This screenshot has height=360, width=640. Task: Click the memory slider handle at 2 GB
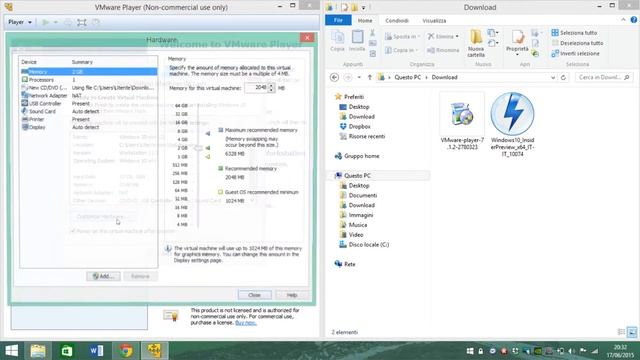pos(198,148)
